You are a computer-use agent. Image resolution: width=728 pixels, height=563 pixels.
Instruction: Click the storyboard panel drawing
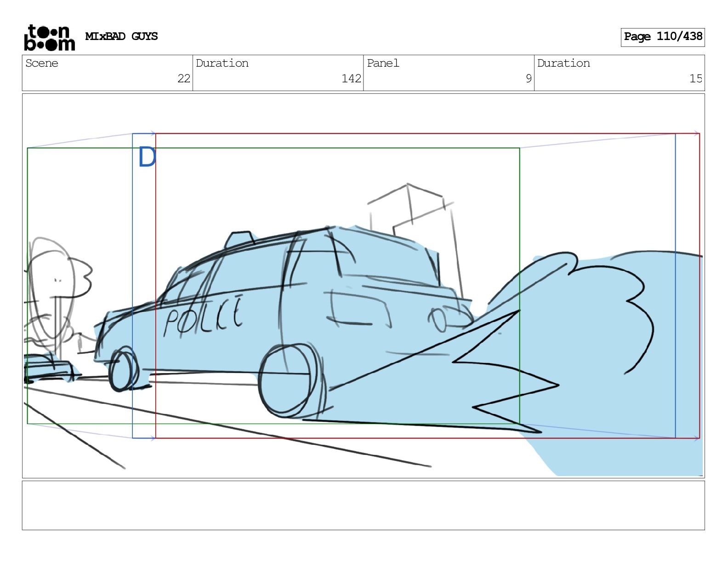363,286
